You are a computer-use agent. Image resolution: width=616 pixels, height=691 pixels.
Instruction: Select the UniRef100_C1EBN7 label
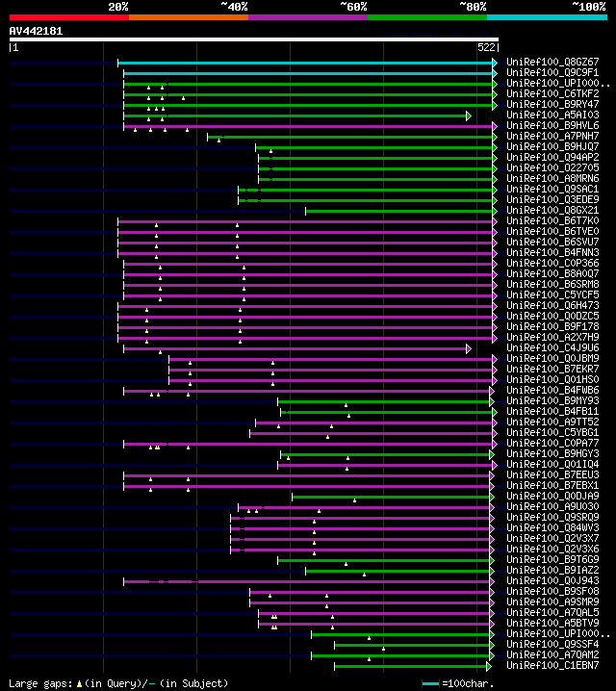pos(552,665)
